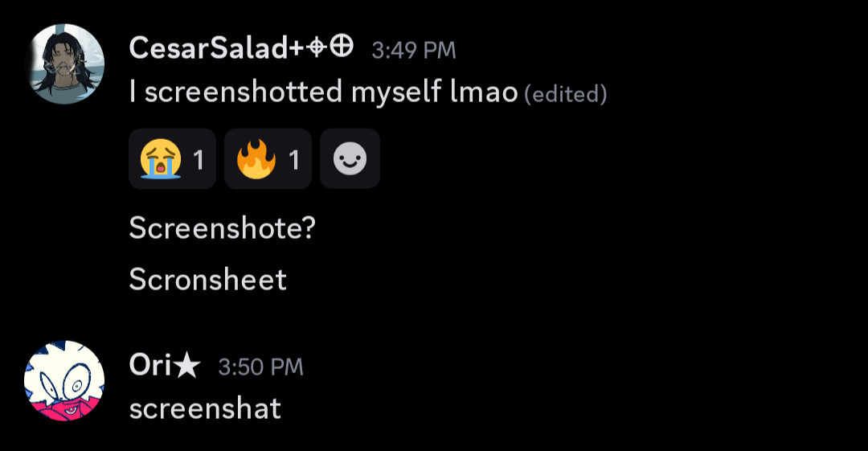This screenshot has width=868, height=451.
Task: Click the (edited) label
Action: tap(565, 94)
